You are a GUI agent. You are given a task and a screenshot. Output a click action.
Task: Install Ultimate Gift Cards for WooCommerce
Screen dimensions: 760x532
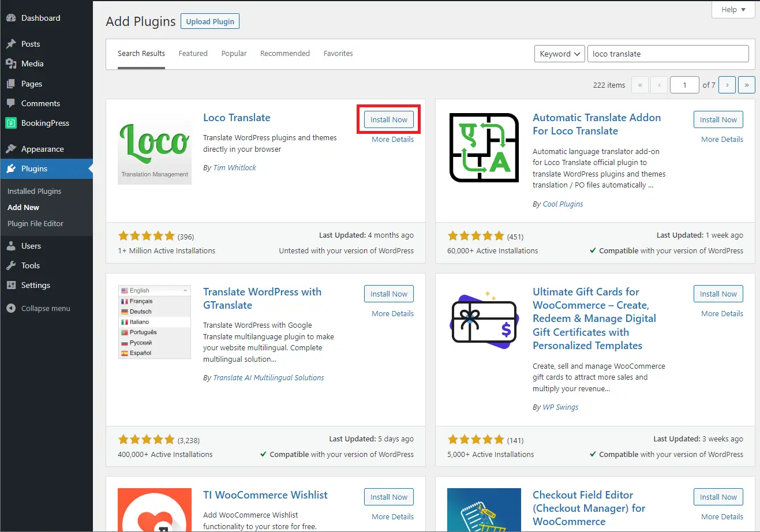[x=718, y=294]
